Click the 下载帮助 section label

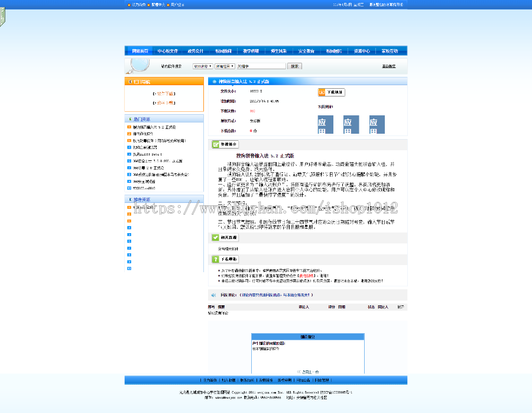coord(228,259)
